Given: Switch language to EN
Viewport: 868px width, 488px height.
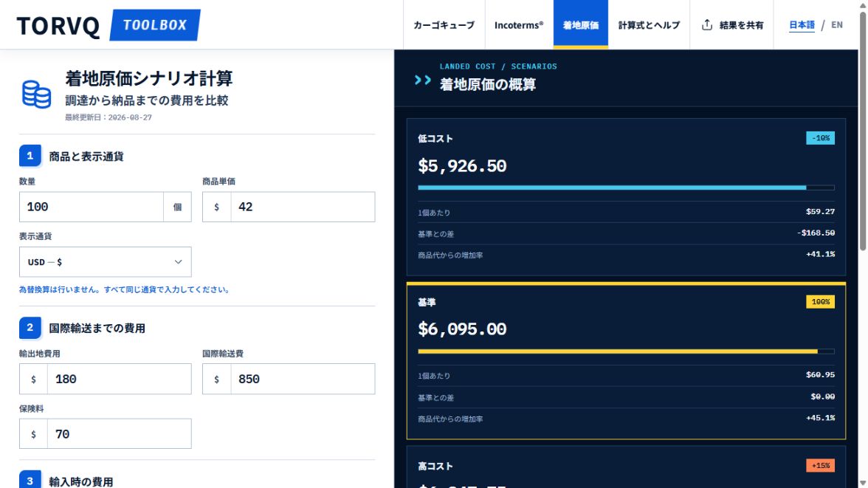Looking at the screenshot, I should [836, 25].
